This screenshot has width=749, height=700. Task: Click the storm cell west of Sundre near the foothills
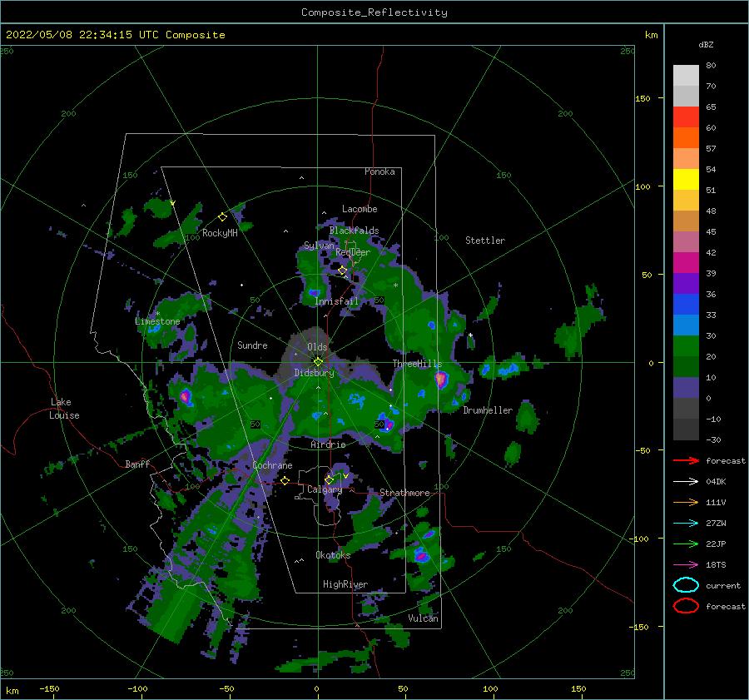186,396
